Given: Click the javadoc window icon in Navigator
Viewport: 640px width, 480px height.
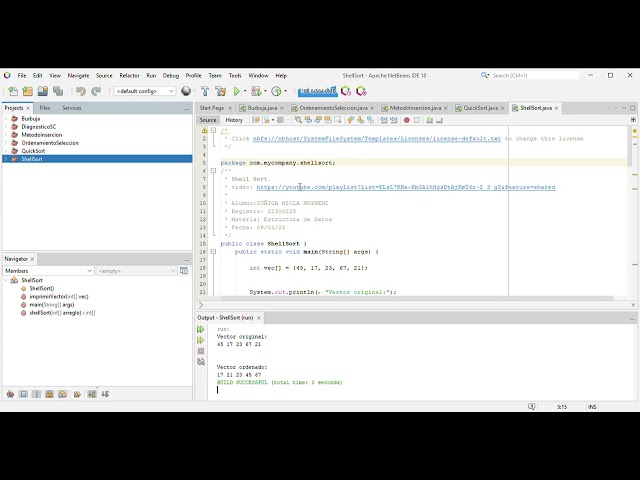Looking at the screenshot, I should coord(184,271).
